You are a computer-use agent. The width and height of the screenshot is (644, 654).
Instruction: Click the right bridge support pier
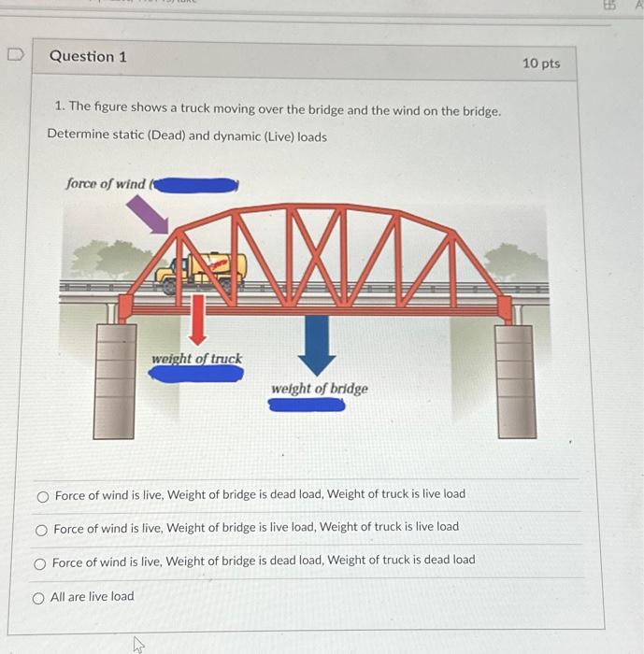point(517,381)
